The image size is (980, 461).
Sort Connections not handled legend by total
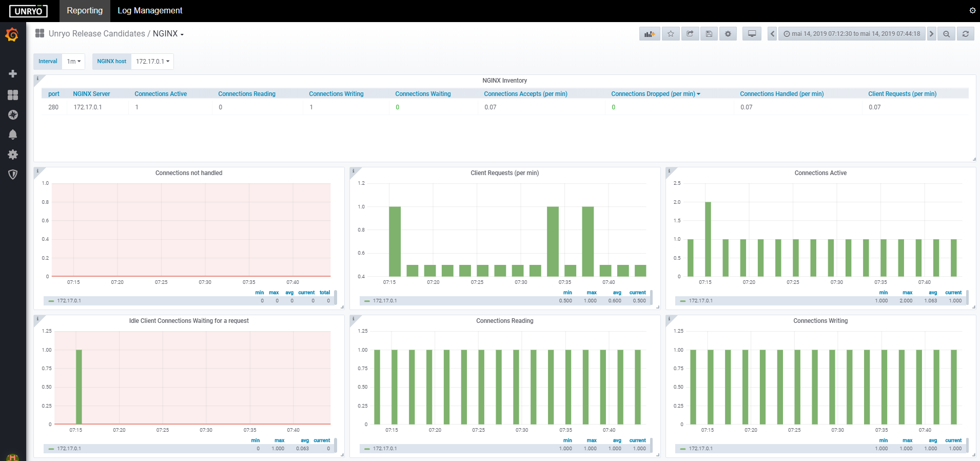(325, 293)
